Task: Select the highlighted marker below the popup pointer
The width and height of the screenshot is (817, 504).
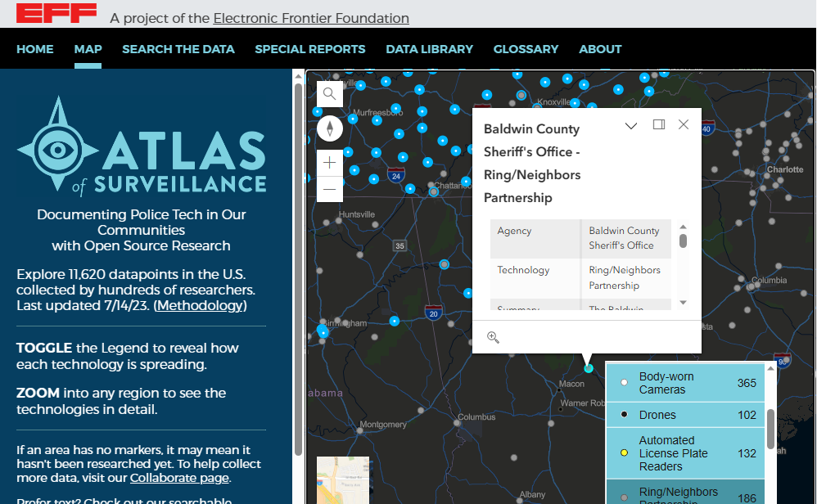Action: [589, 369]
